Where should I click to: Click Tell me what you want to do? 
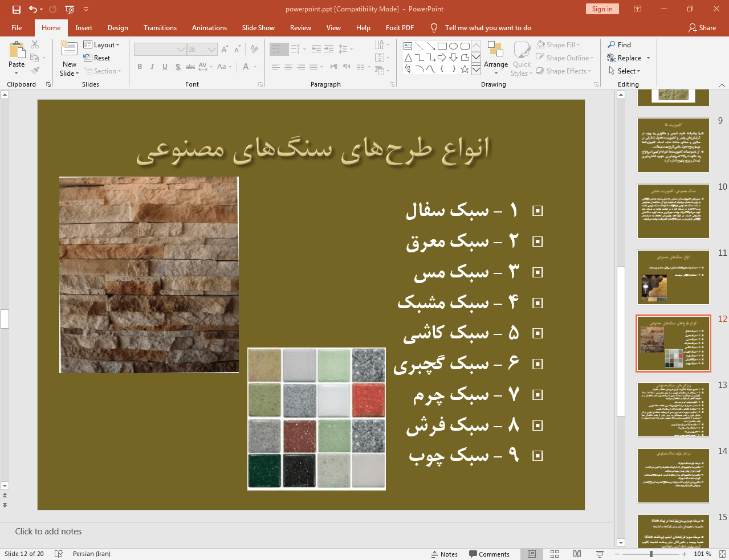pyautogui.click(x=488, y=28)
